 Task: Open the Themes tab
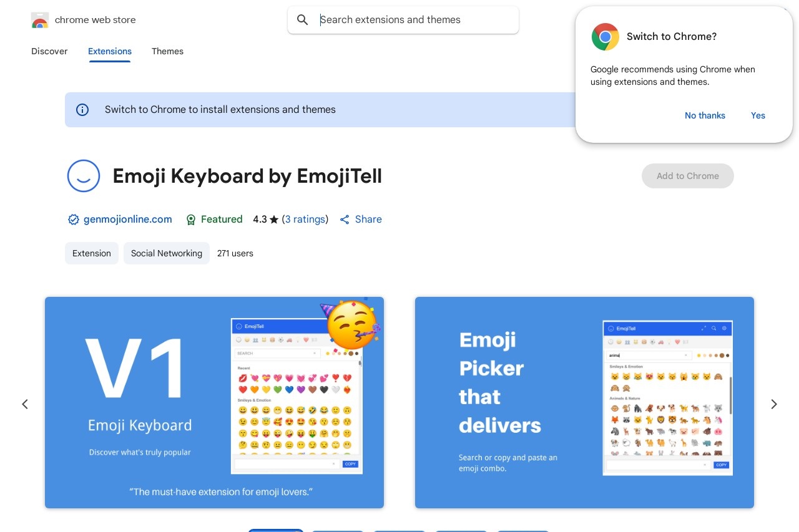click(167, 51)
